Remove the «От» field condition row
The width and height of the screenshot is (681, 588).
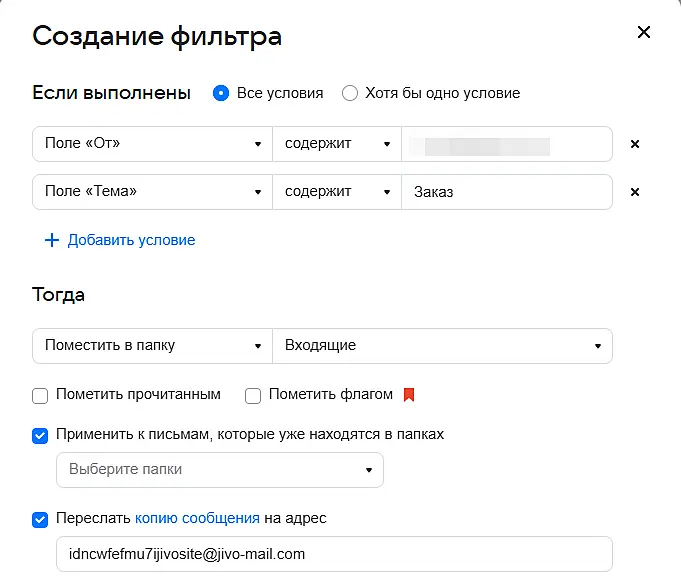[x=634, y=144]
